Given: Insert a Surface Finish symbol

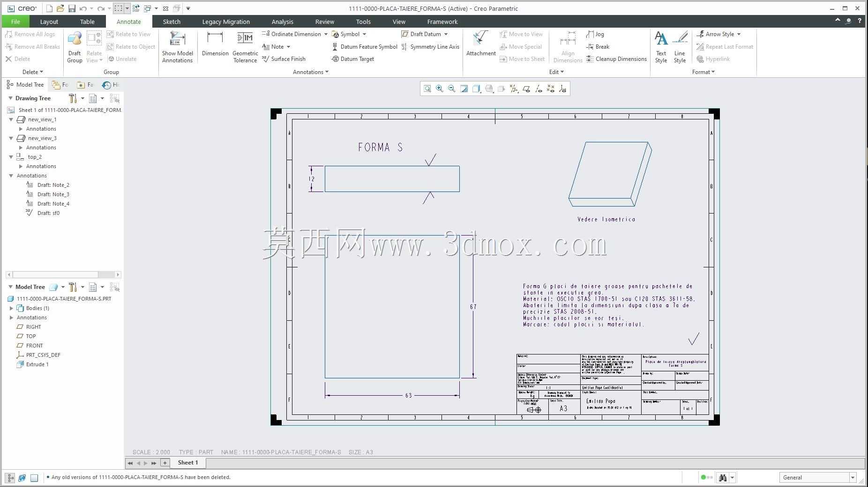Looking at the screenshot, I should (x=284, y=59).
